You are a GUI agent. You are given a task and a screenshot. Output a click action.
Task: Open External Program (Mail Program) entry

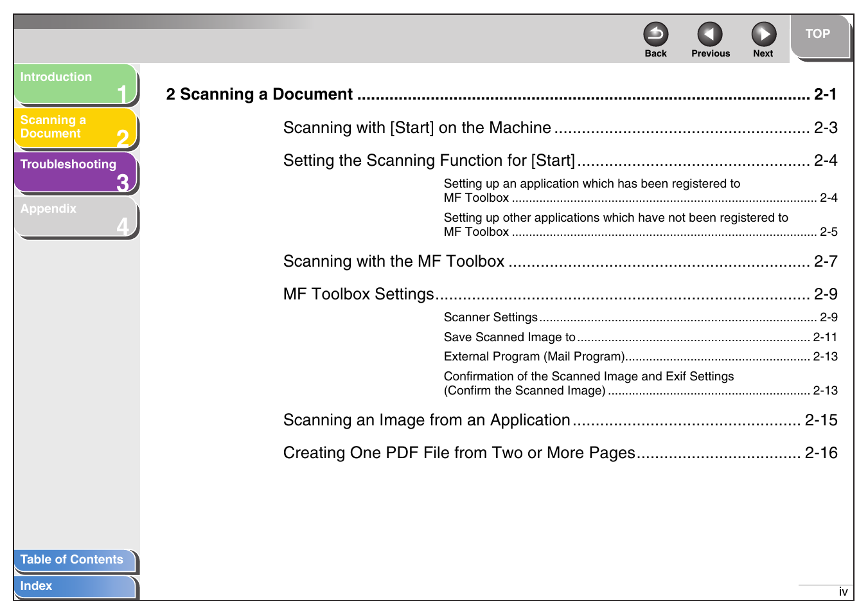641,357
